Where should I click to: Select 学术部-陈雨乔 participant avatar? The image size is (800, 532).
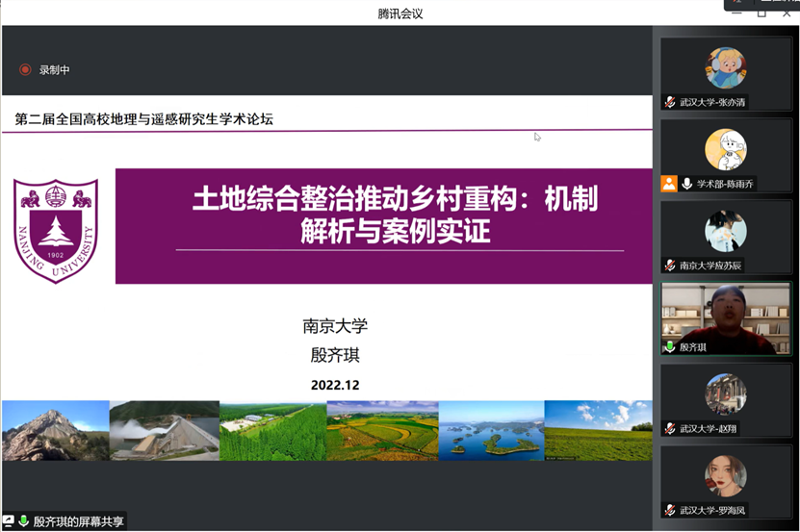pyautogui.click(x=725, y=150)
